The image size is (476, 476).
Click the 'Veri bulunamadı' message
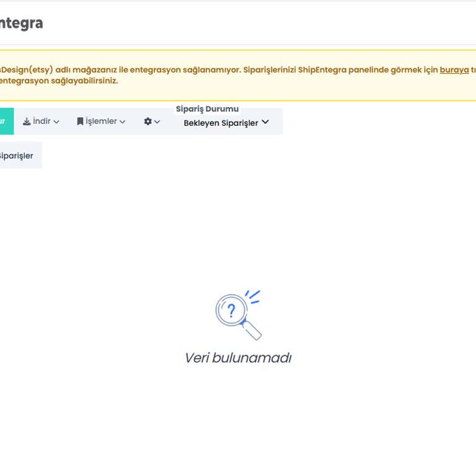(238, 358)
